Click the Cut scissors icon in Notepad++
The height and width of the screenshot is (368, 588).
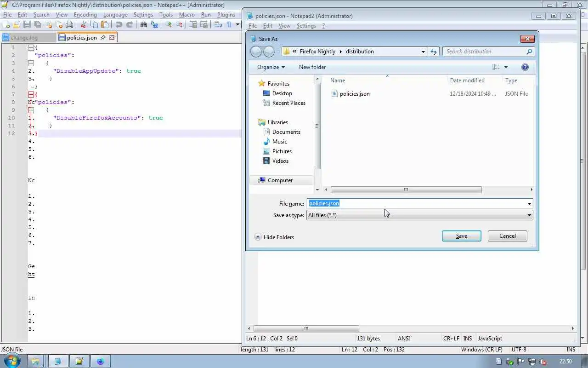click(x=84, y=25)
